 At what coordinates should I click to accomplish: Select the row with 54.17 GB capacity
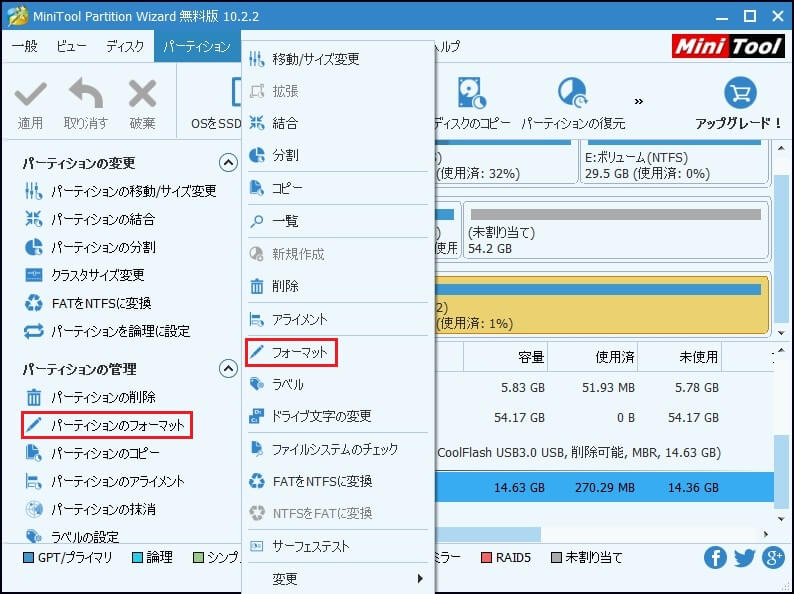click(604, 418)
